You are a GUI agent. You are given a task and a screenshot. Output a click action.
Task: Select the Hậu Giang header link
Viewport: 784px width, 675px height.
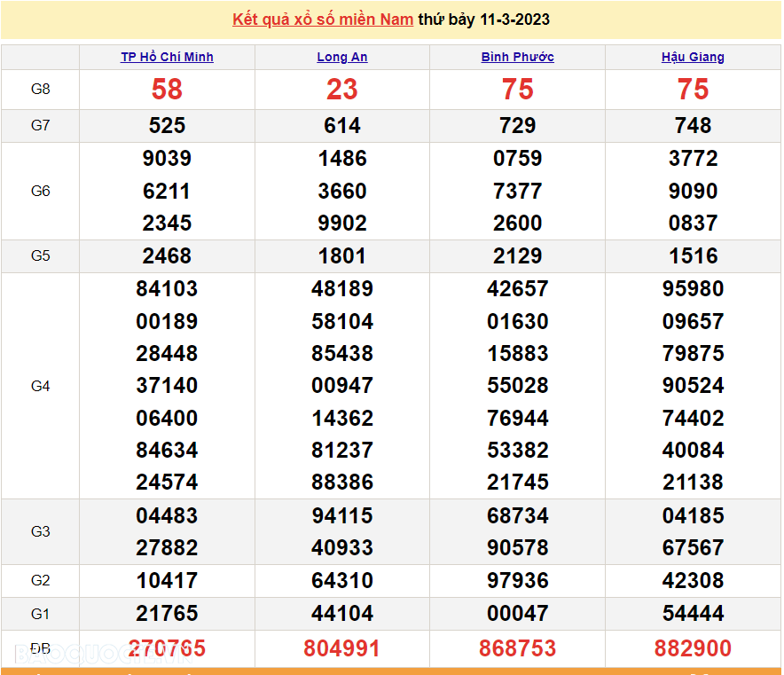click(693, 57)
